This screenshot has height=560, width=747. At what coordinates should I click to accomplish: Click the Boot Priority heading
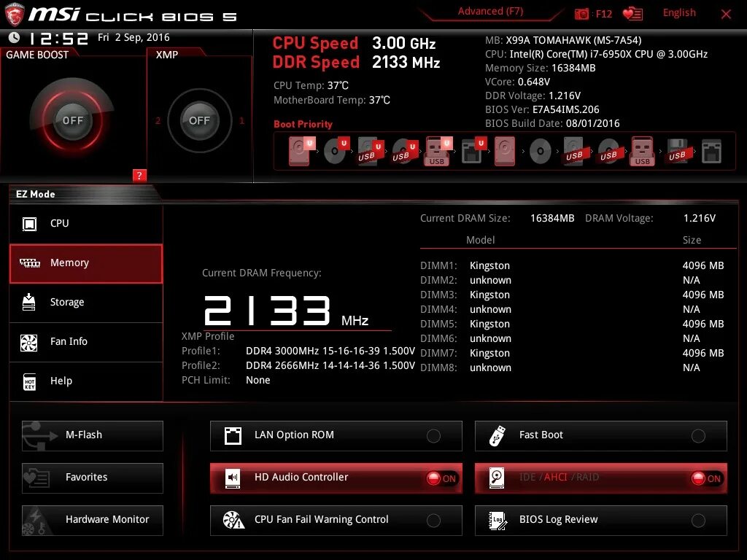pos(303,124)
